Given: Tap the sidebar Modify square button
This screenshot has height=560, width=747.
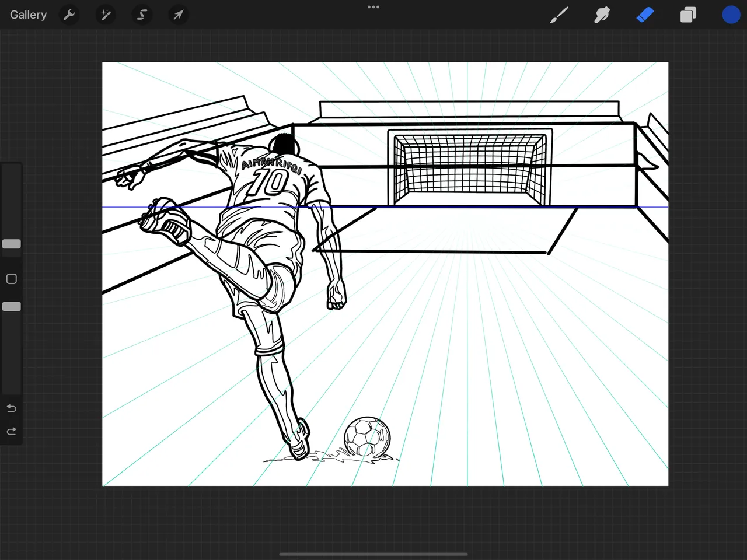Looking at the screenshot, I should tap(12, 279).
